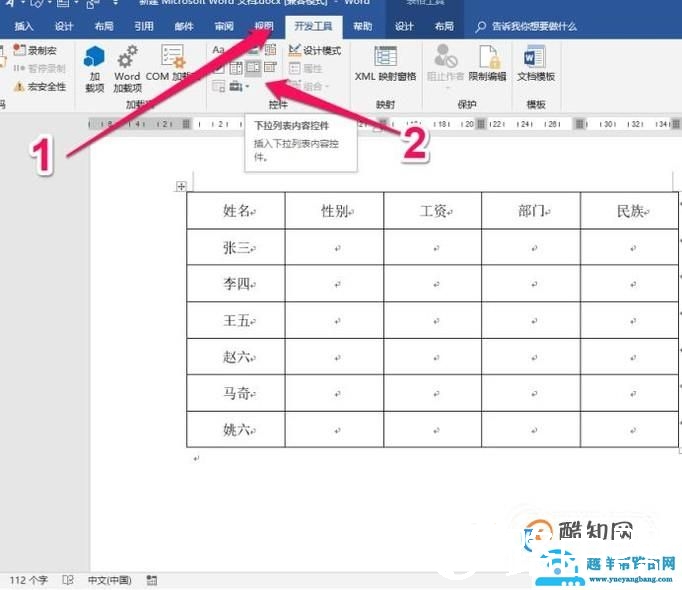682x590 pixels.
Task: Switch to the first 设计 tab after 插入
Action: [64, 27]
